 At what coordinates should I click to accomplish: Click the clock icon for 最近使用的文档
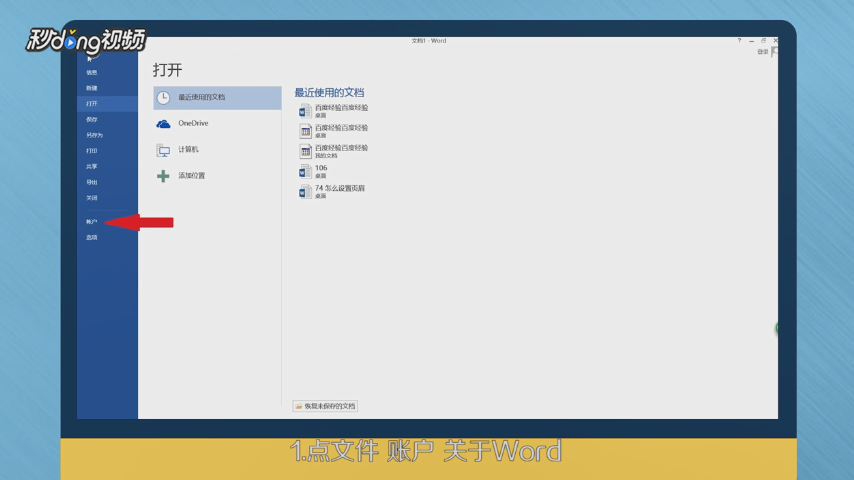click(163, 98)
